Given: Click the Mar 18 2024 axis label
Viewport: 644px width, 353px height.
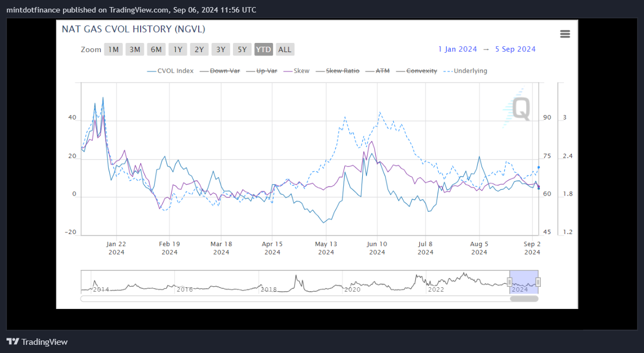Looking at the screenshot, I should click(222, 248).
